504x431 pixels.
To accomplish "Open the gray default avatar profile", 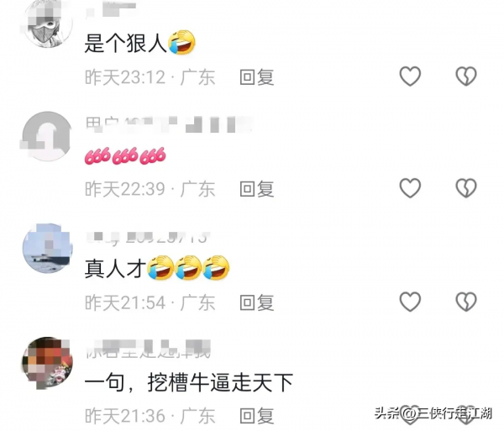I will pos(47,136).
